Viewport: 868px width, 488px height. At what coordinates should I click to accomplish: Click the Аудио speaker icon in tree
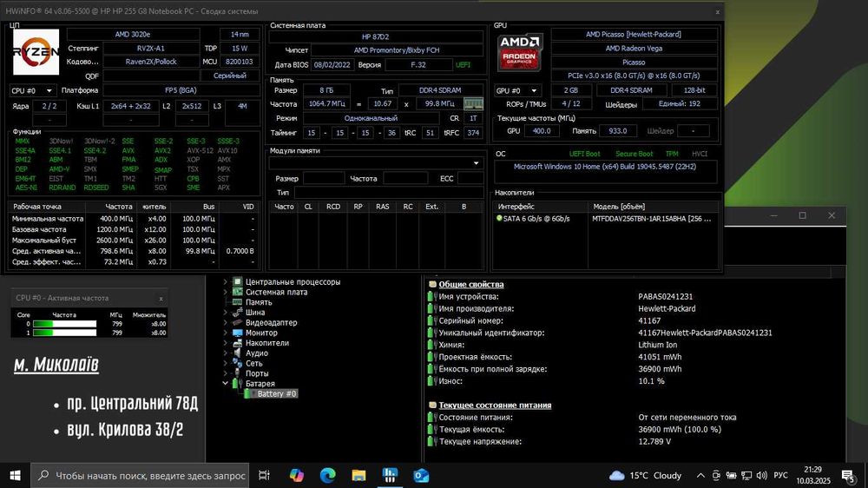coord(238,353)
